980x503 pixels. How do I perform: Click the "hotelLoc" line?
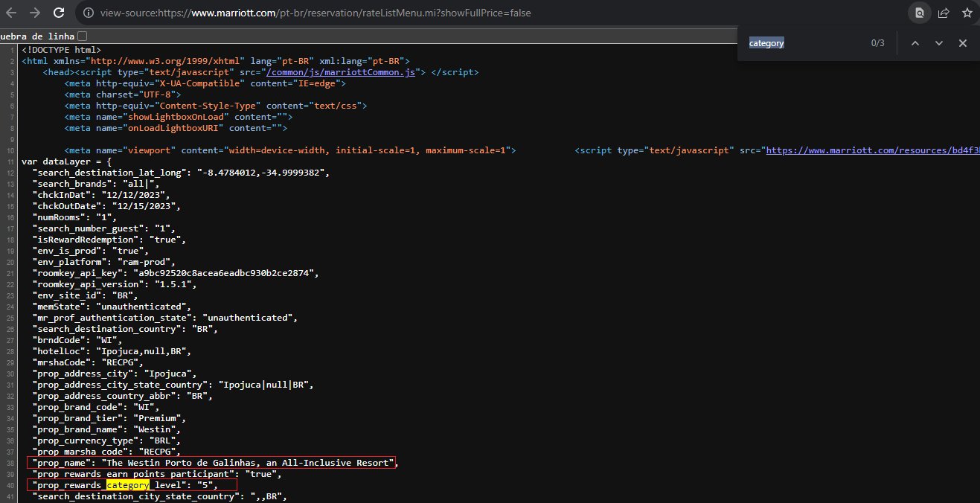(112, 351)
